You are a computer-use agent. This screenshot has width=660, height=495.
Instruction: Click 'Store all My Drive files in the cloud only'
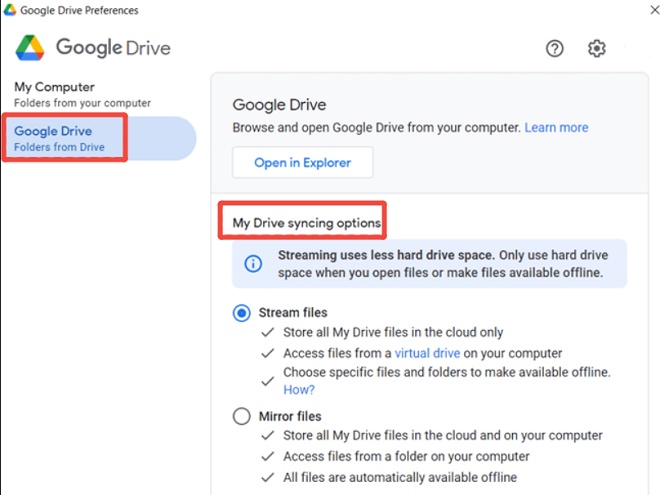(393, 332)
